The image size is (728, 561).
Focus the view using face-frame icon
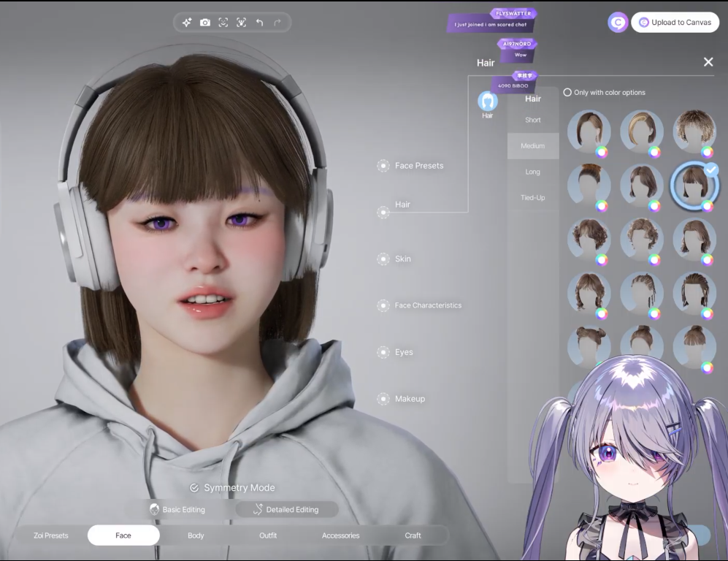point(223,23)
